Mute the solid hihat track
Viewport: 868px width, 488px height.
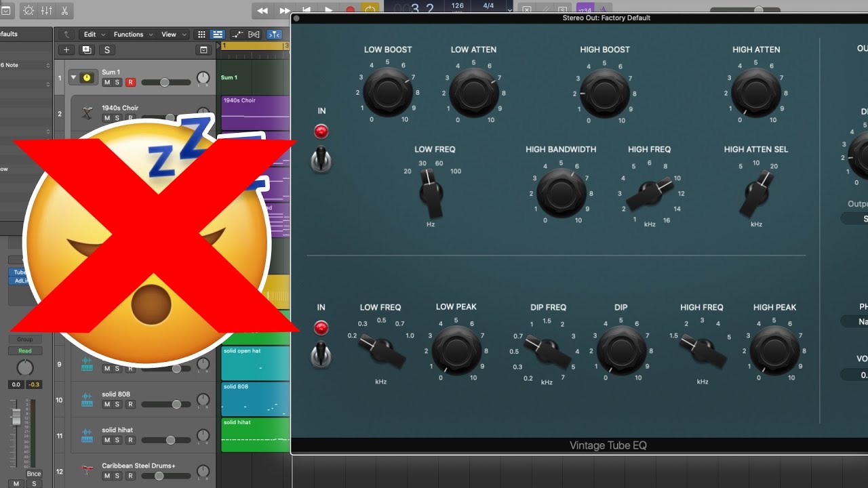tap(106, 440)
